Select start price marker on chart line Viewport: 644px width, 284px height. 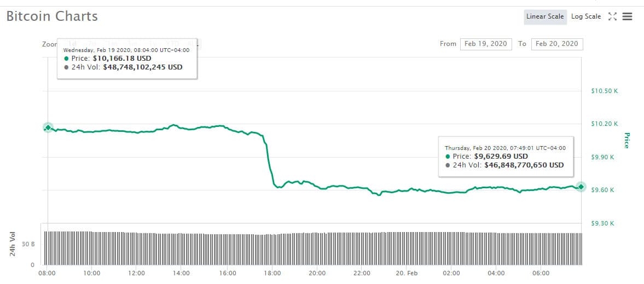[48, 127]
